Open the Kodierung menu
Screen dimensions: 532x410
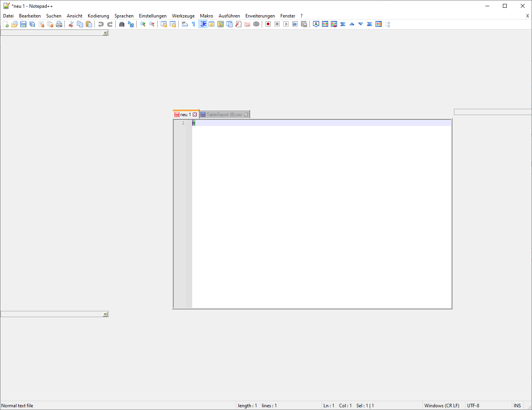98,16
